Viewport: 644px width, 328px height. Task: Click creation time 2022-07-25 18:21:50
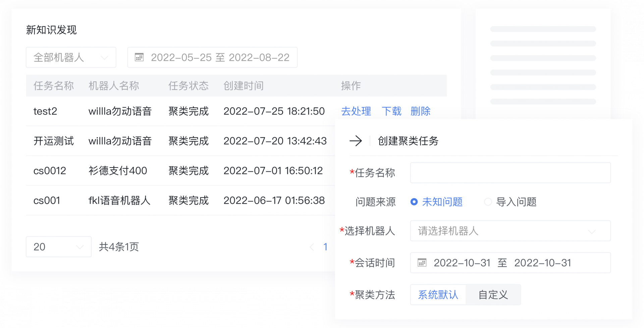(274, 111)
